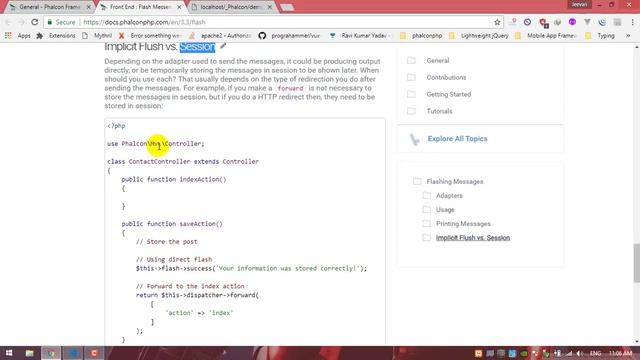Open the Contributions docs section
The height and width of the screenshot is (360, 640).
point(446,77)
